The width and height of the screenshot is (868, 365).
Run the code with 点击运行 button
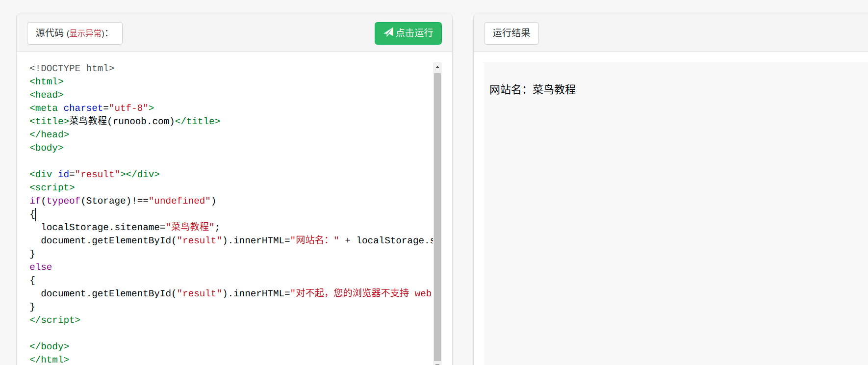[x=408, y=33]
